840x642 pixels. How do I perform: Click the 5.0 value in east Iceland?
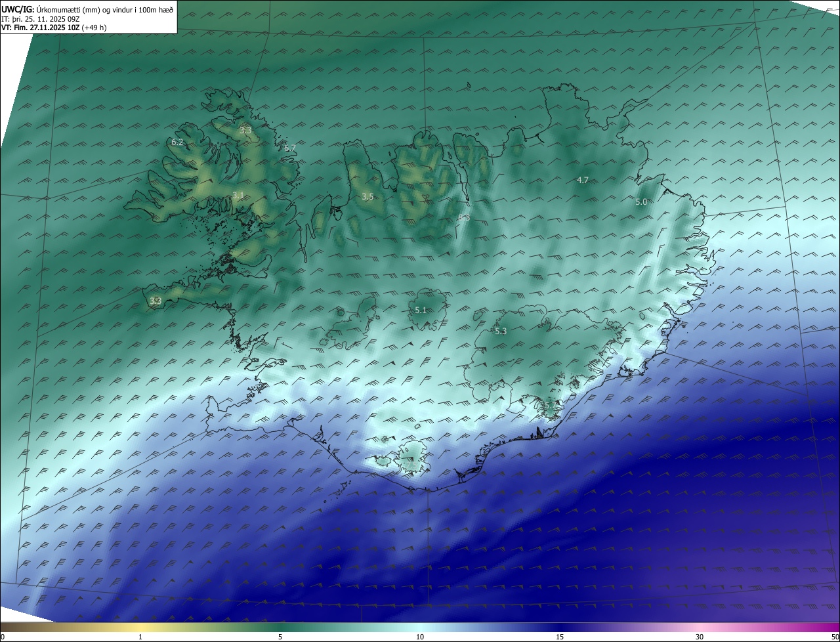(x=642, y=202)
